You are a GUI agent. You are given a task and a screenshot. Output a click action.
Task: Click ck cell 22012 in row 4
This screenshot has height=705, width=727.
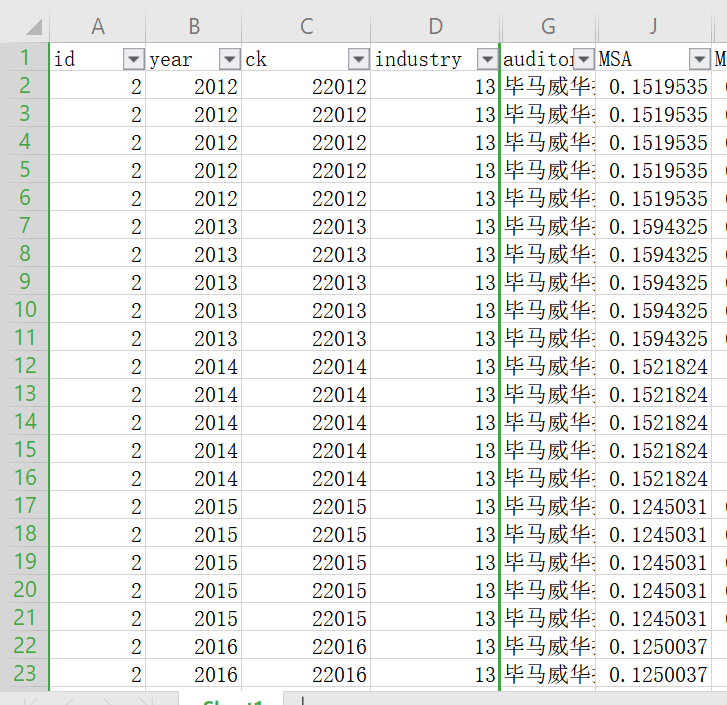click(x=306, y=142)
